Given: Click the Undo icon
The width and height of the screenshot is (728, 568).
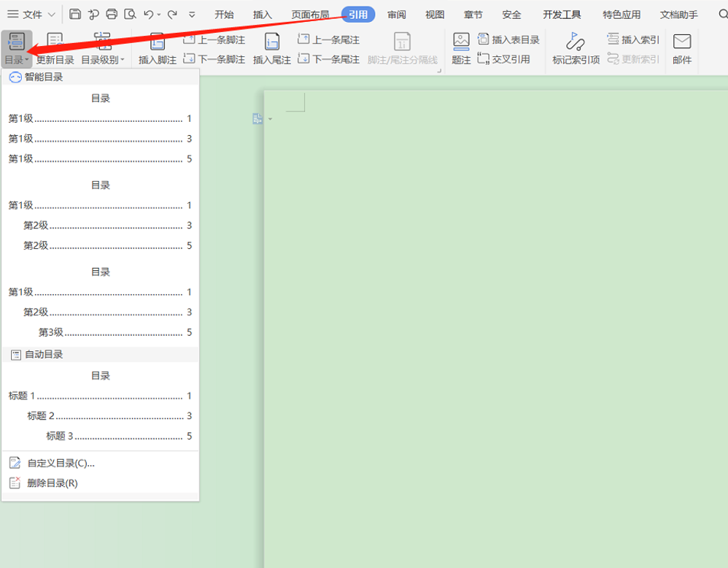Looking at the screenshot, I should [149, 15].
